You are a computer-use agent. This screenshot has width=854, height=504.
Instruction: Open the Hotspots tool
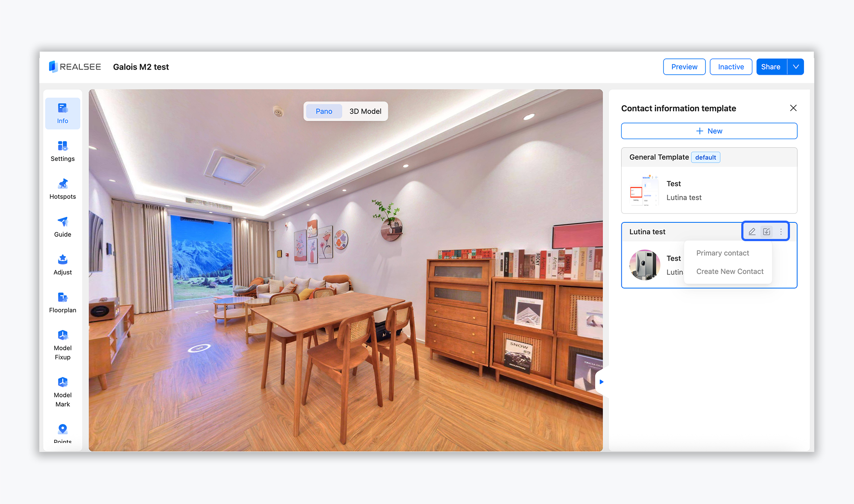pos(62,189)
